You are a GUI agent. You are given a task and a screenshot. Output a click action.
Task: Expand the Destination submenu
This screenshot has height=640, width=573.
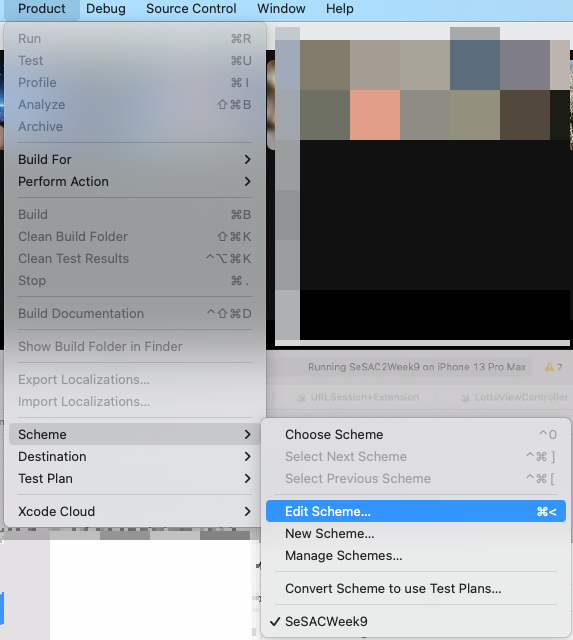point(135,457)
